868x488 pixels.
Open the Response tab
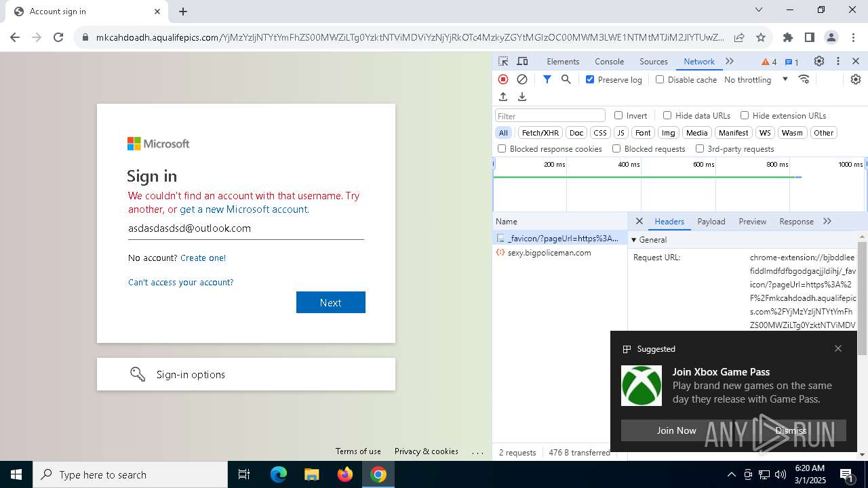pyautogui.click(x=796, y=221)
